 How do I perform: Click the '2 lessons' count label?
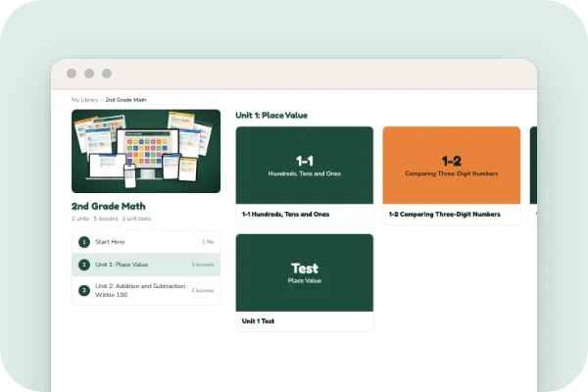pos(203,290)
